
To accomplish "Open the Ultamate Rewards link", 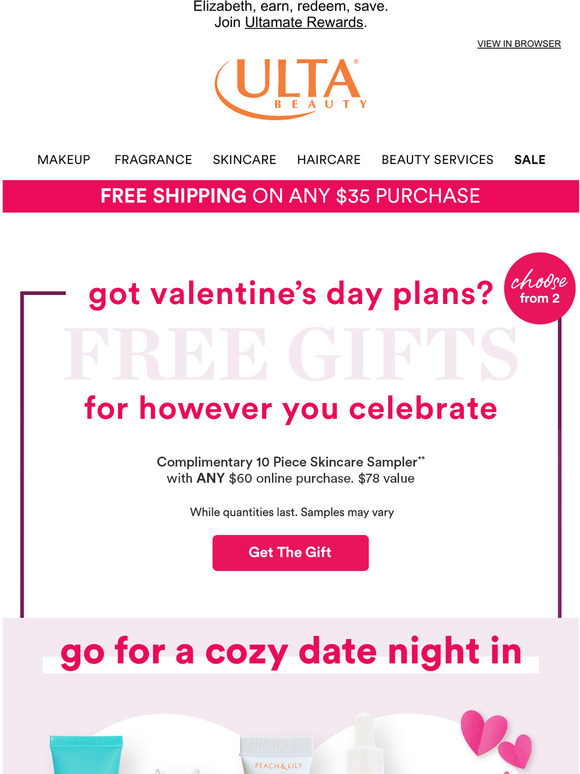I will point(304,23).
